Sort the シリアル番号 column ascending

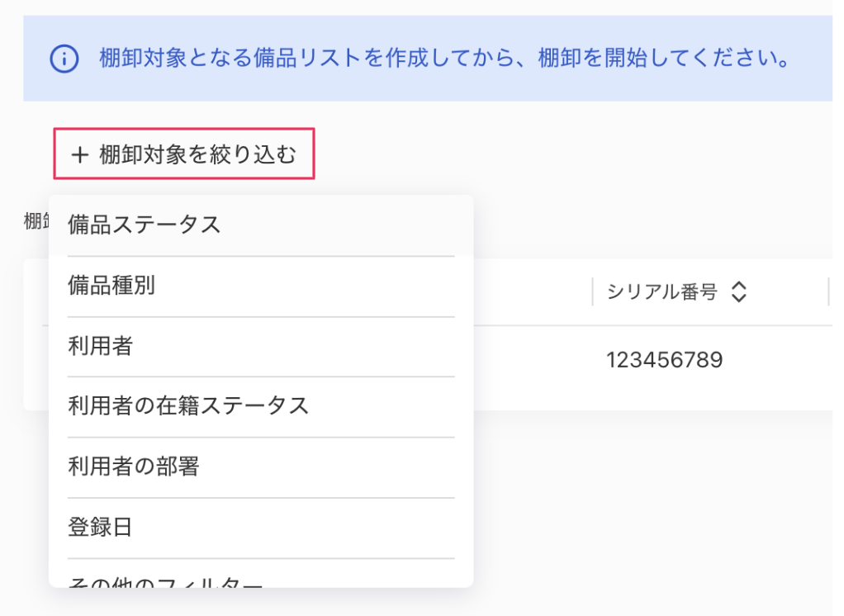[740, 287]
